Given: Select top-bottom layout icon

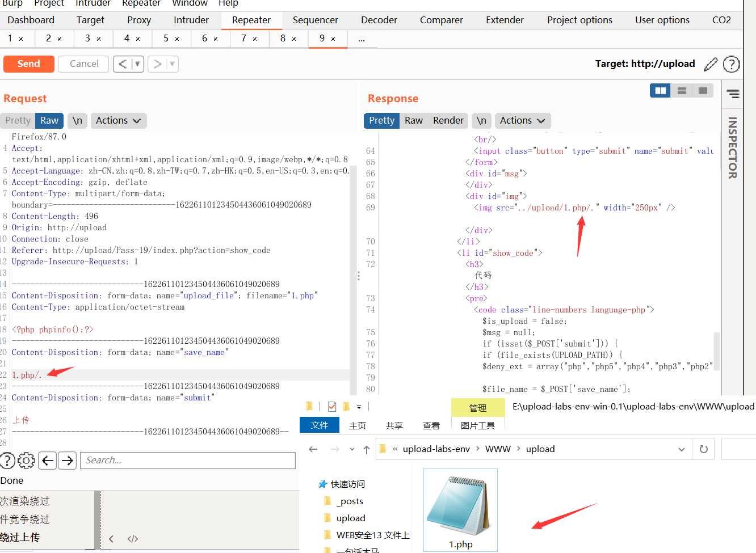Looking at the screenshot, I should 682,90.
